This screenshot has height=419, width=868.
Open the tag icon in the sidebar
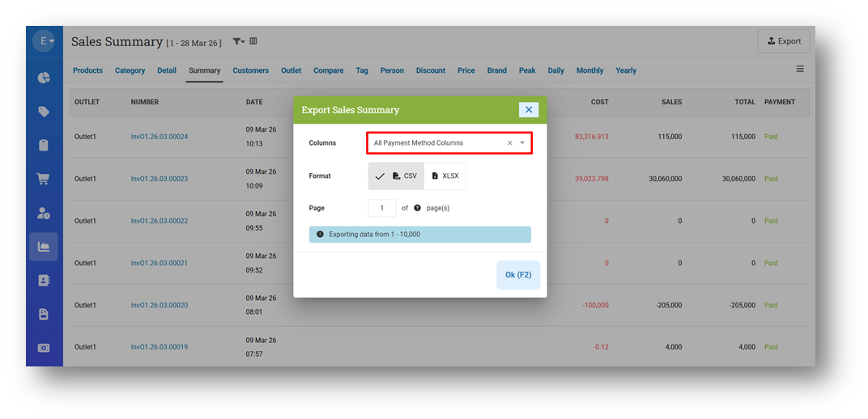tap(44, 112)
